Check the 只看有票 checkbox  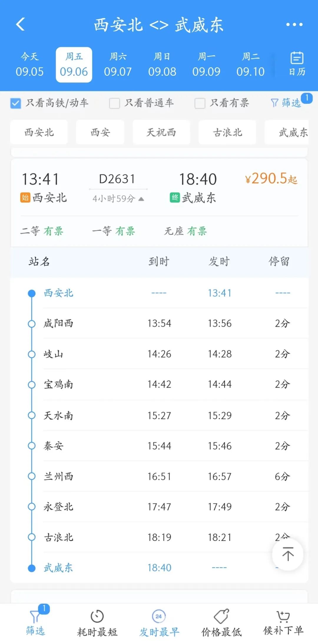pos(200,103)
